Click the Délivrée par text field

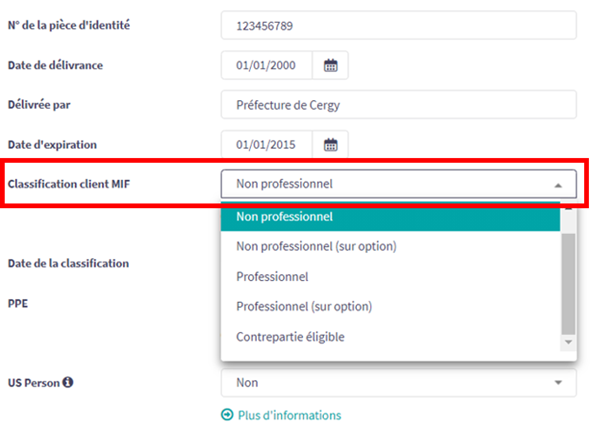[398, 105]
